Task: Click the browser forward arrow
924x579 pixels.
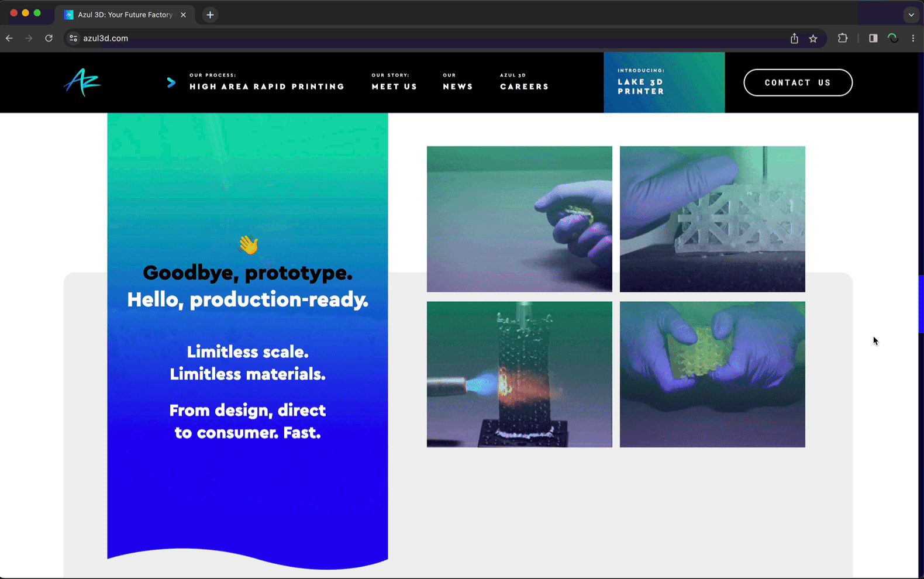Action: (29, 38)
